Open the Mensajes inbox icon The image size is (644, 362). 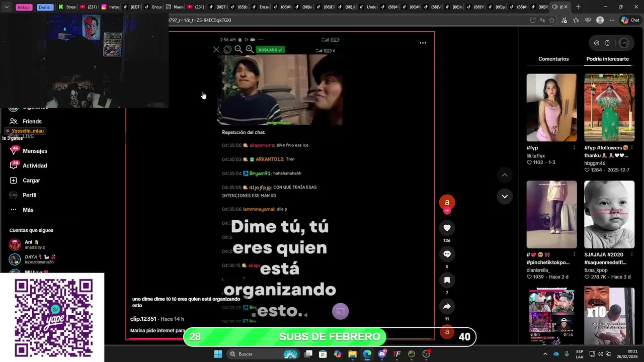tap(14, 151)
